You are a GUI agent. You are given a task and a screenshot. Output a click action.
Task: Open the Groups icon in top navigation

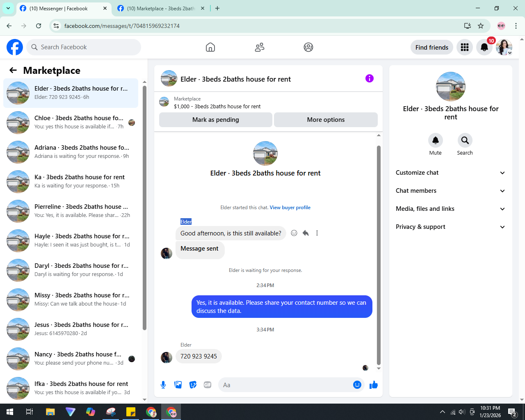[x=308, y=47]
